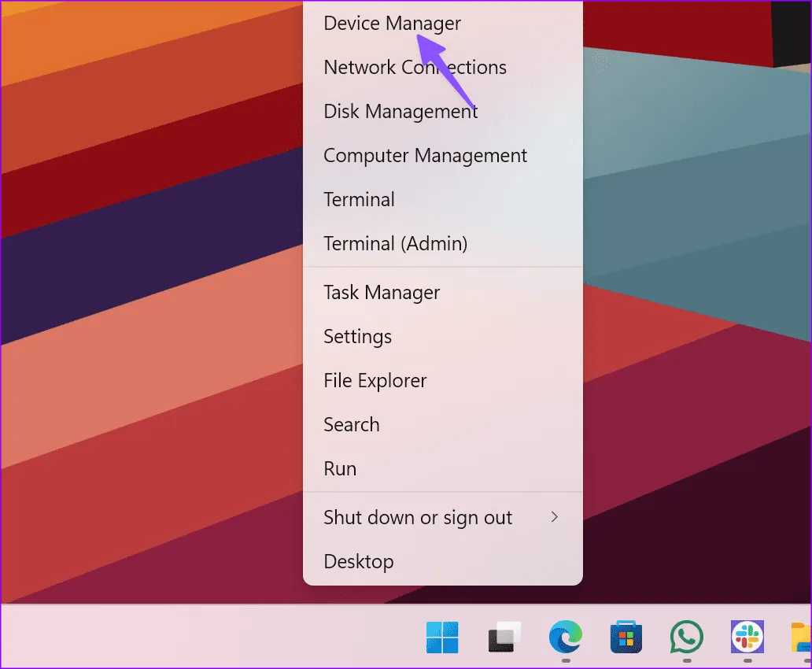
Task: Open Microsoft Store from the taskbar
Action: tap(626, 637)
